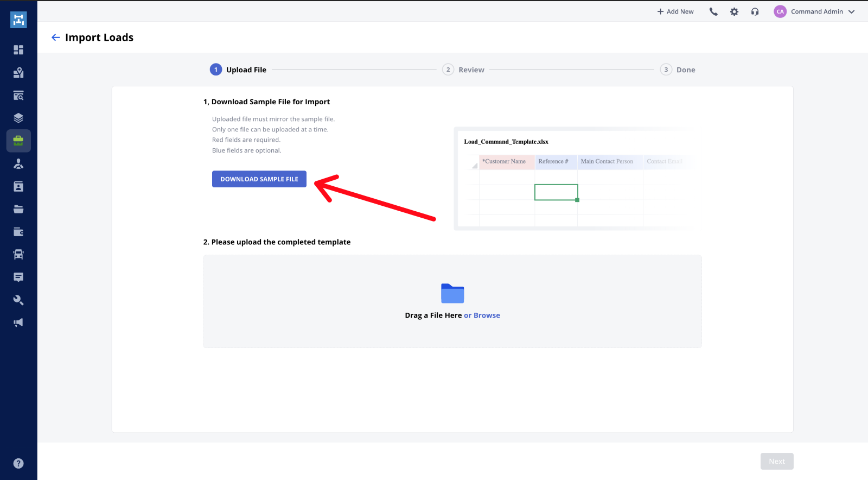Click the Import Loads page title

pos(99,37)
